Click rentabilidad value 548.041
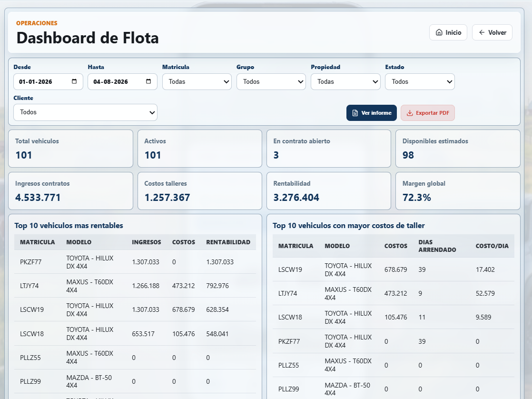Image resolution: width=532 pixels, height=399 pixels. point(217,334)
